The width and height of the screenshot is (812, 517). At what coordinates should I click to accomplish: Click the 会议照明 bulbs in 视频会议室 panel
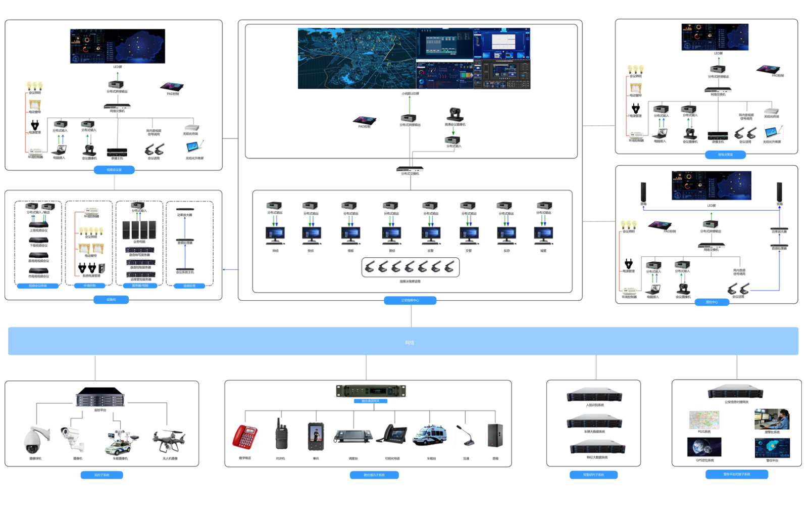click(x=35, y=86)
